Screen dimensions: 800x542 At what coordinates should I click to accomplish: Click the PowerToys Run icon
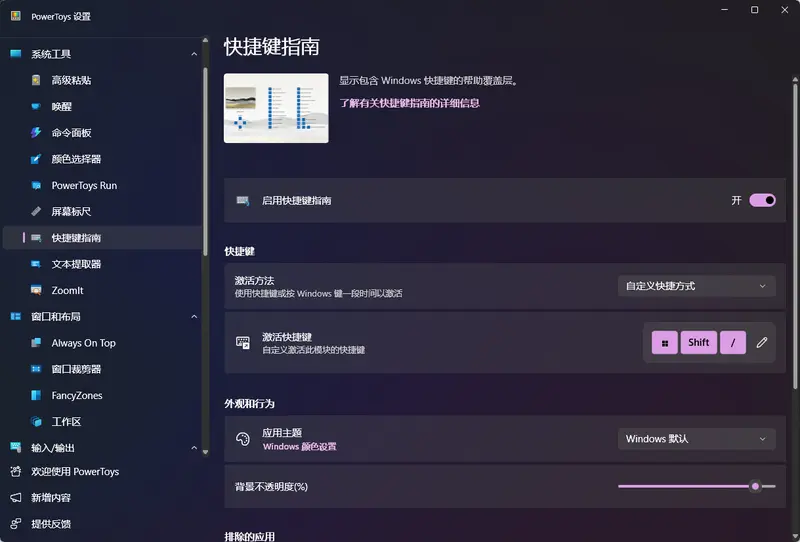tap(36, 185)
